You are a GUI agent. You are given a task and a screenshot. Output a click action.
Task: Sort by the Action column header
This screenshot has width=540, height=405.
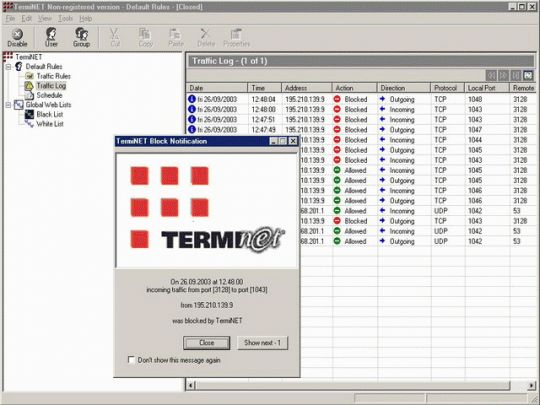pos(354,88)
